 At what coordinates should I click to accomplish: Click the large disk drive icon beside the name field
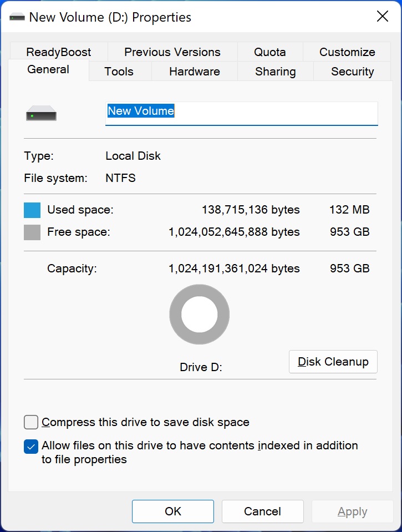click(42, 113)
